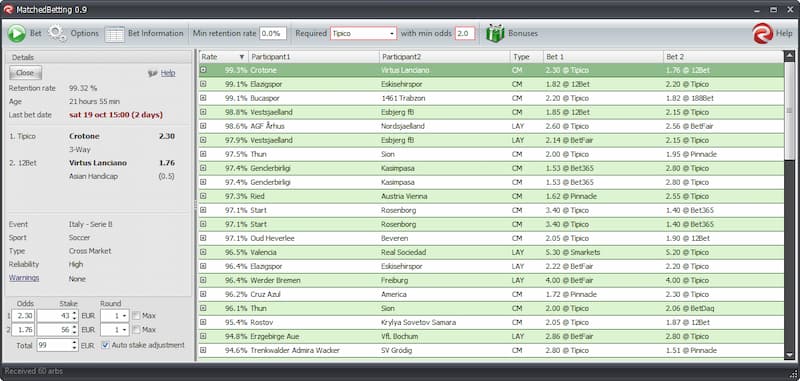800x381 pixels.
Task: Toggle Max checkbox for bet 1
Action: tap(136, 316)
